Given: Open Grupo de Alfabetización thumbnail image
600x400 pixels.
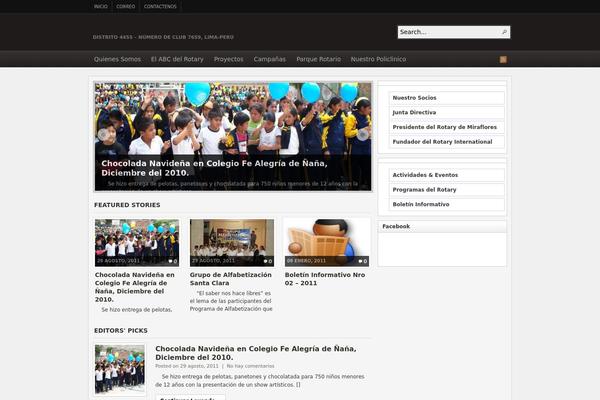Looking at the screenshot, I should click(232, 243).
